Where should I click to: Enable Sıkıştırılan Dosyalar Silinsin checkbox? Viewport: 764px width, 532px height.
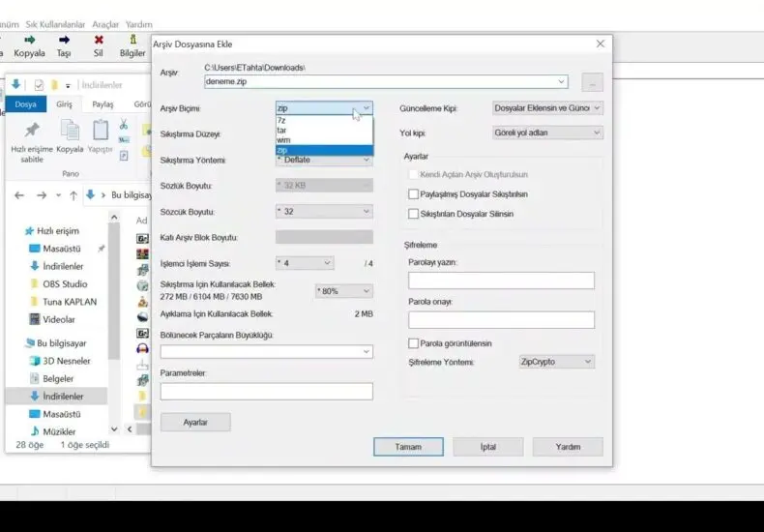413,214
